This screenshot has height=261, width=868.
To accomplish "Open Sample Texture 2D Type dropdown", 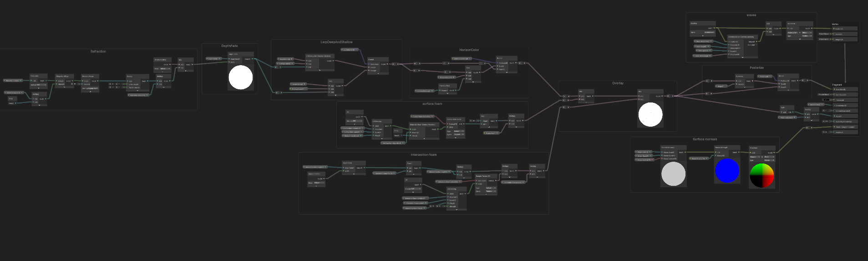I will [491, 188].
